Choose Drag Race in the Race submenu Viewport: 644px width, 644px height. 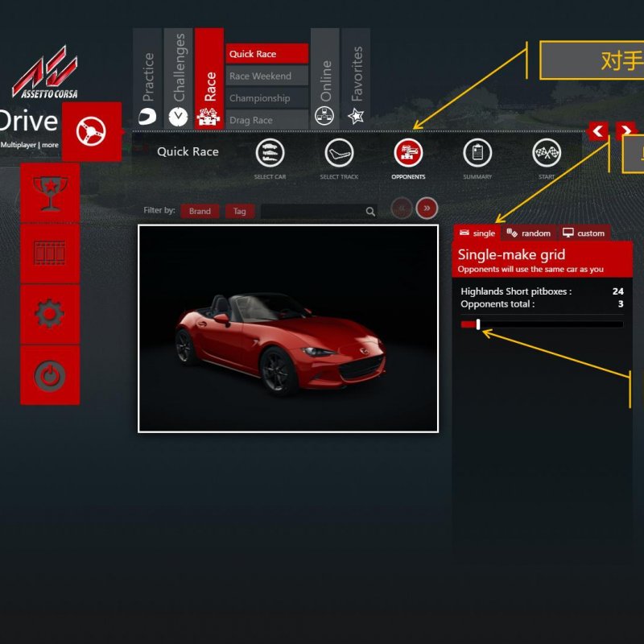(267, 120)
